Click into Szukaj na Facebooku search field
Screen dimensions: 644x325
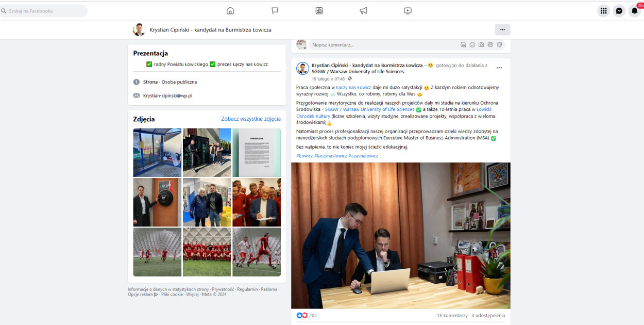tap(43, 11)
